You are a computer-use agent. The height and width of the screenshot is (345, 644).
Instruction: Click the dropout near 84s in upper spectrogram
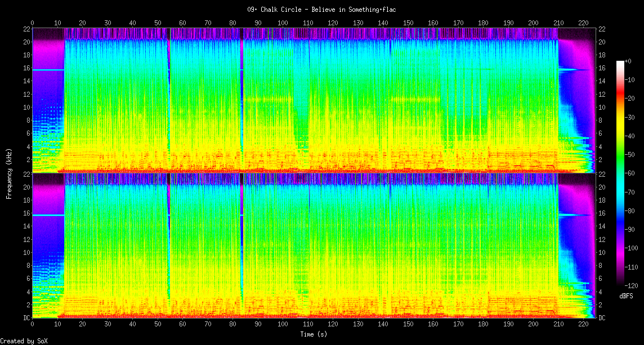point(242,101)
